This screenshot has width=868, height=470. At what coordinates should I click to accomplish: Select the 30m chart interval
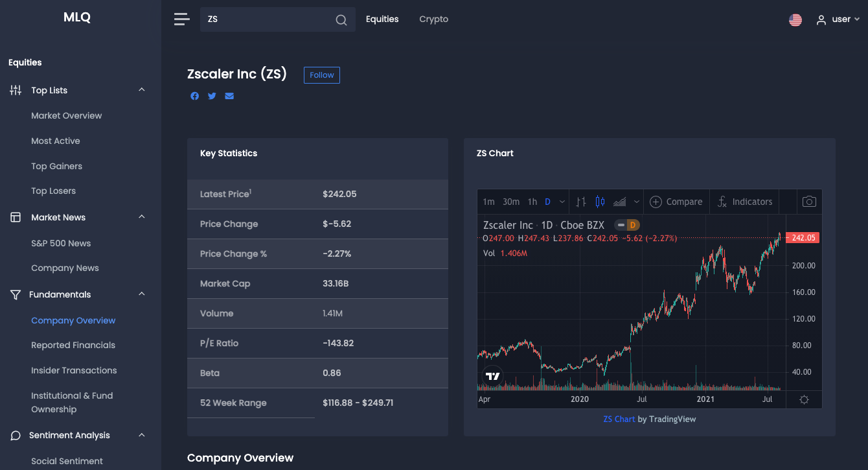point(511,202)
